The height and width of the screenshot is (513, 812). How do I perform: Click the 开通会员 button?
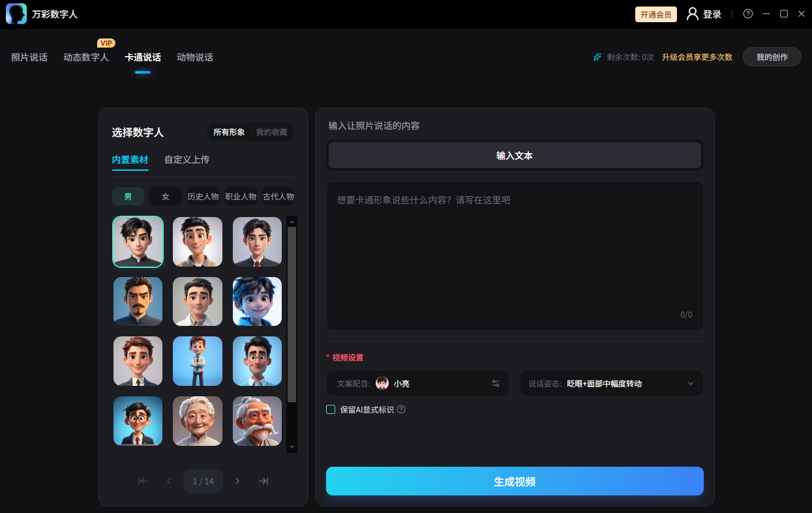tap(655, 14)
